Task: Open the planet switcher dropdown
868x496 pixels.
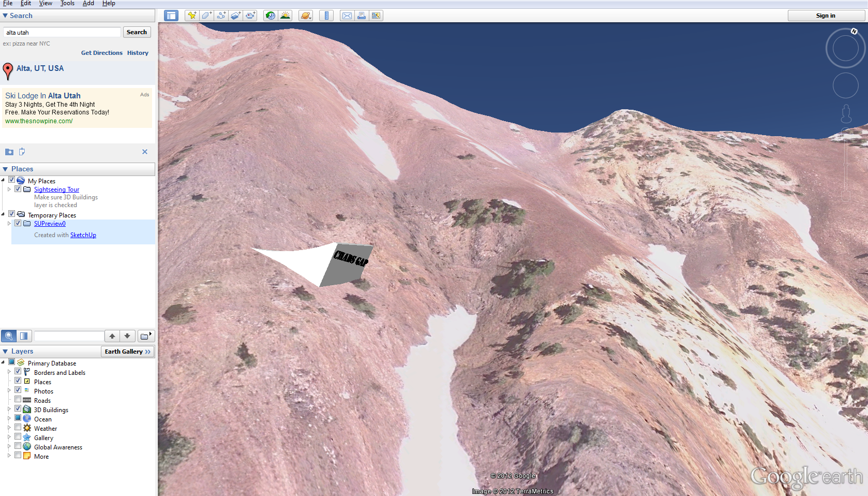Action: click(x=306, y=16)
